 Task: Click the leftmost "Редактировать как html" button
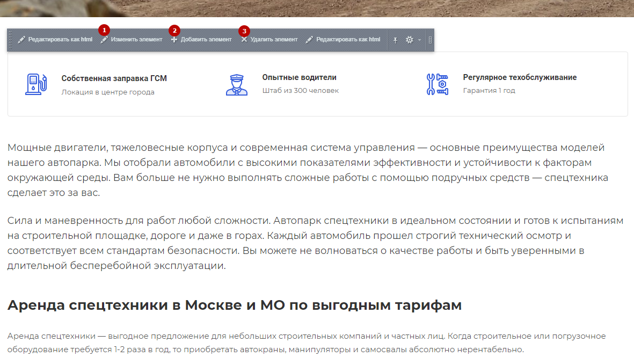(55, 40)
